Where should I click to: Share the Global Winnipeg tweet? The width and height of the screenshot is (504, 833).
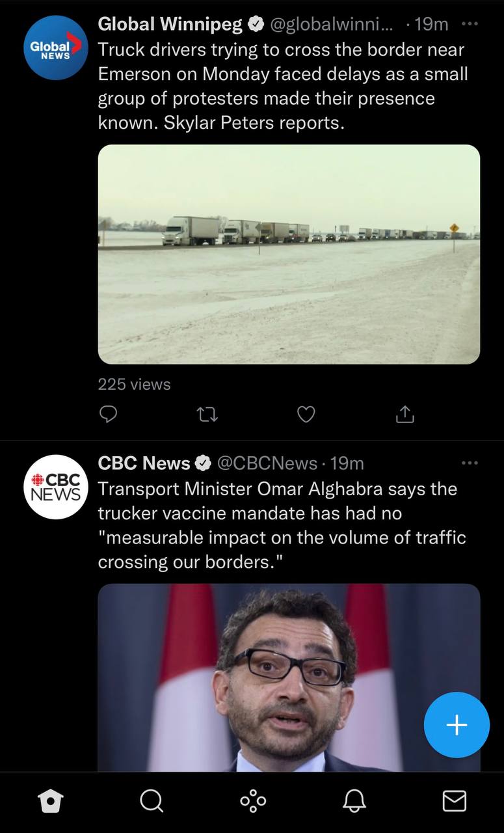405,414
